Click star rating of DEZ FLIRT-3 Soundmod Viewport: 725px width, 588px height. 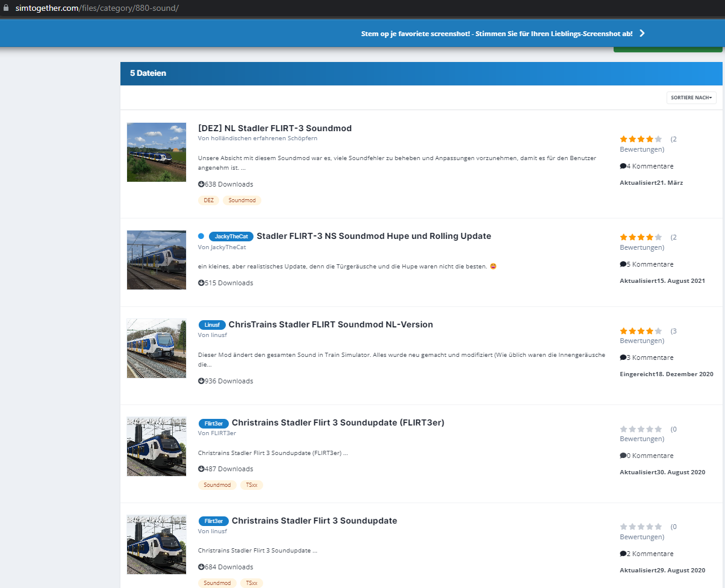[x=641, y=139]
